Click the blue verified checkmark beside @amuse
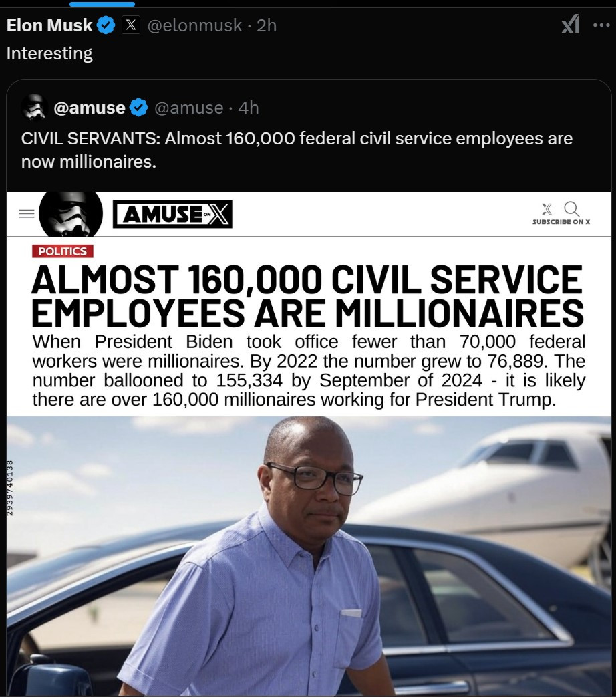Image resolution: width=616 pixels, height=697 pixels. (138, 108)
